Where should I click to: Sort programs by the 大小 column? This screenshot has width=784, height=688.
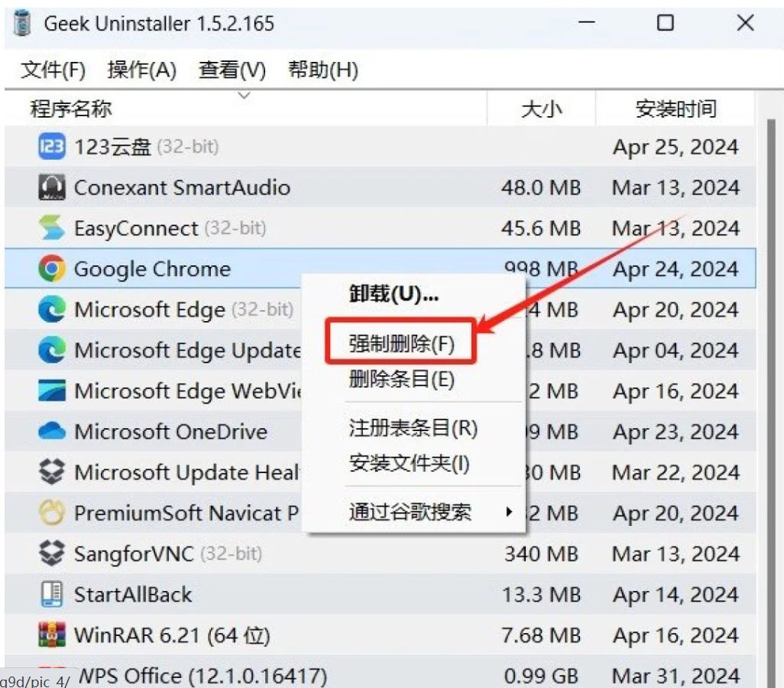click(x=541, y=109)
